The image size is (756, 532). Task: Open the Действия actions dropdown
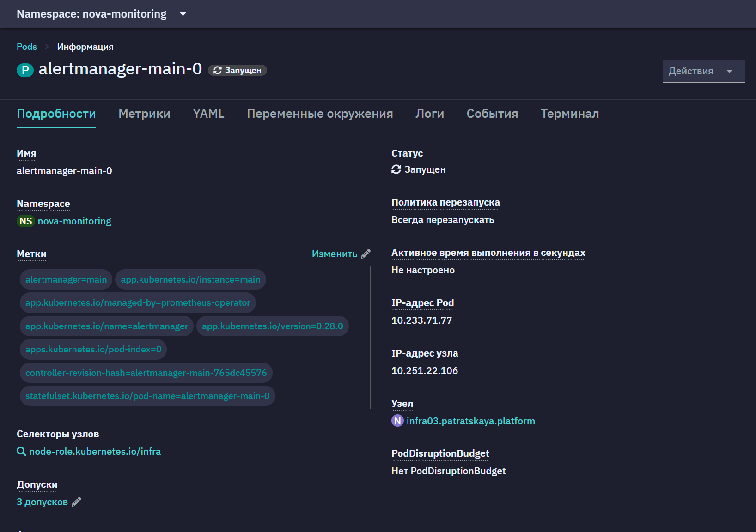(704, 71)
